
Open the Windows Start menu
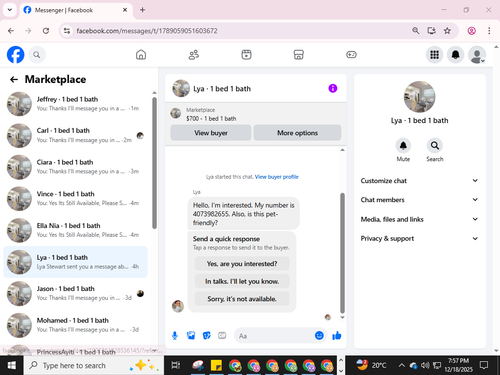pos(12,365)
